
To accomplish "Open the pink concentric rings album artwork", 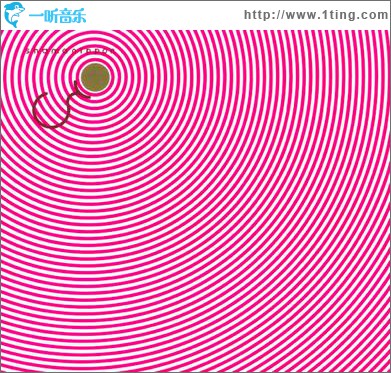I will (x=196, y=201).
